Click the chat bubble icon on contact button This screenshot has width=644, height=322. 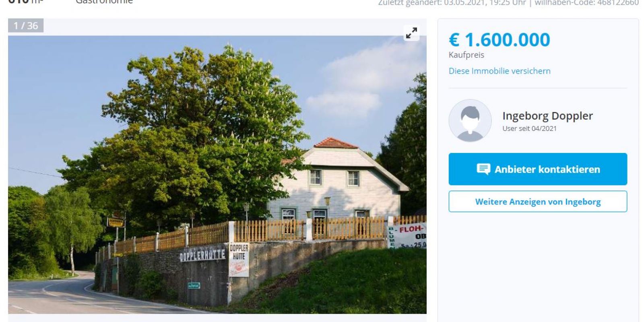[483, 169]
